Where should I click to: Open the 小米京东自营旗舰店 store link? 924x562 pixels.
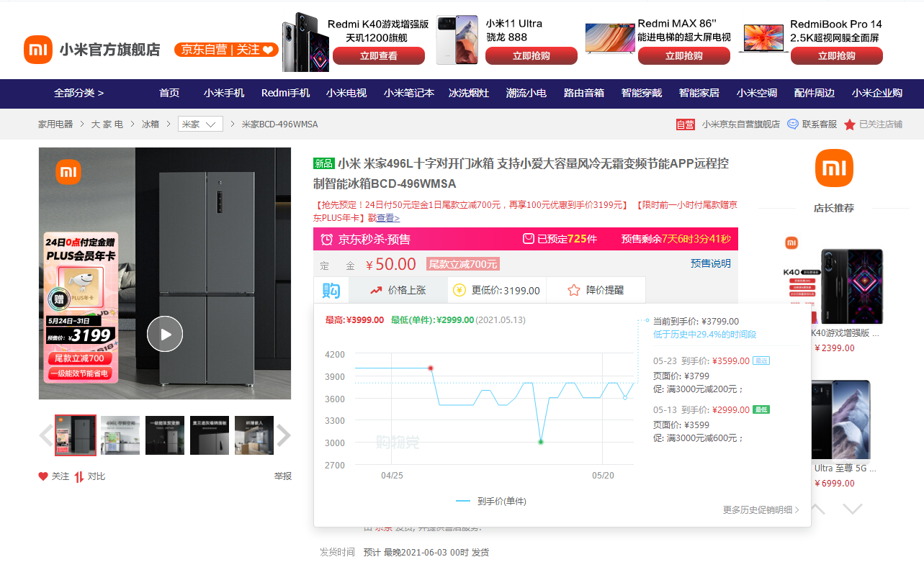point(741,124)
